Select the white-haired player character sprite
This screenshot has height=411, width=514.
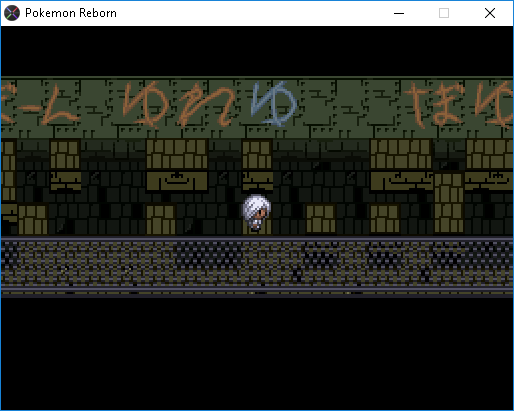point(256,212)
